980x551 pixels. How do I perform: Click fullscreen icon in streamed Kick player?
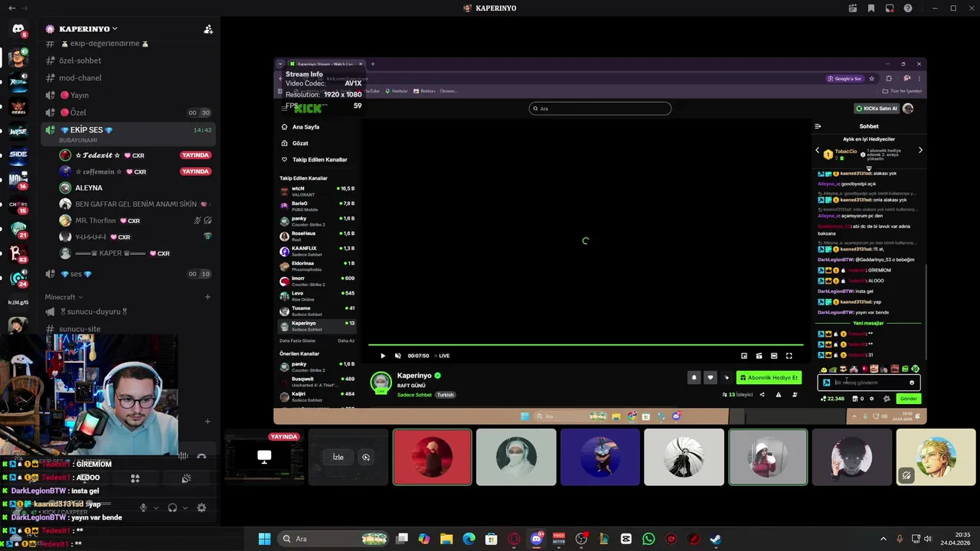click(x=789, y=356)
